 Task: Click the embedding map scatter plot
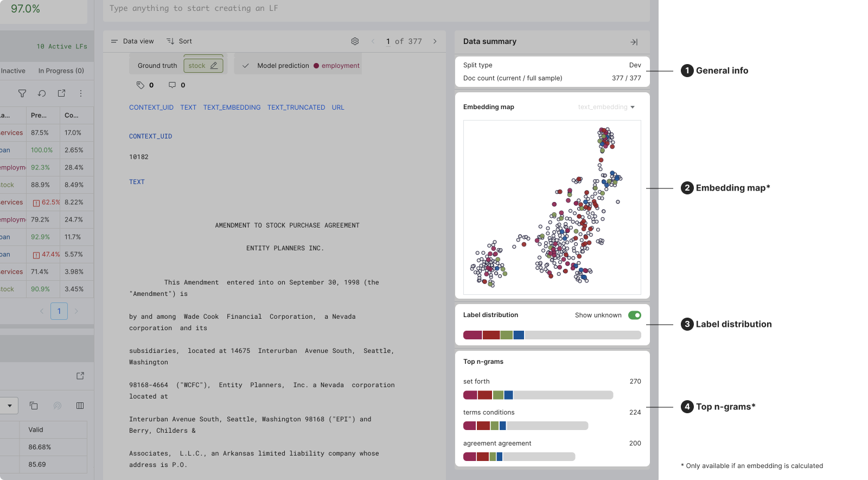pos(552,207)
